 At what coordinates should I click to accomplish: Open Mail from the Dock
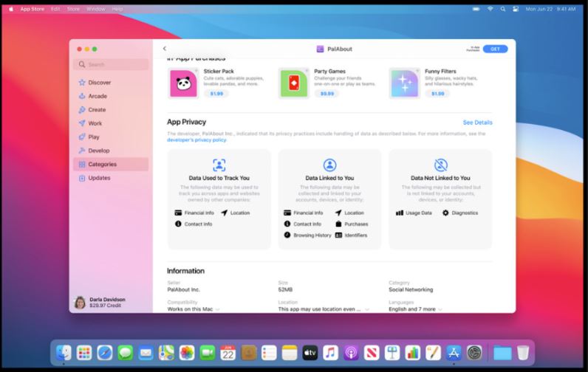[146, 353]
